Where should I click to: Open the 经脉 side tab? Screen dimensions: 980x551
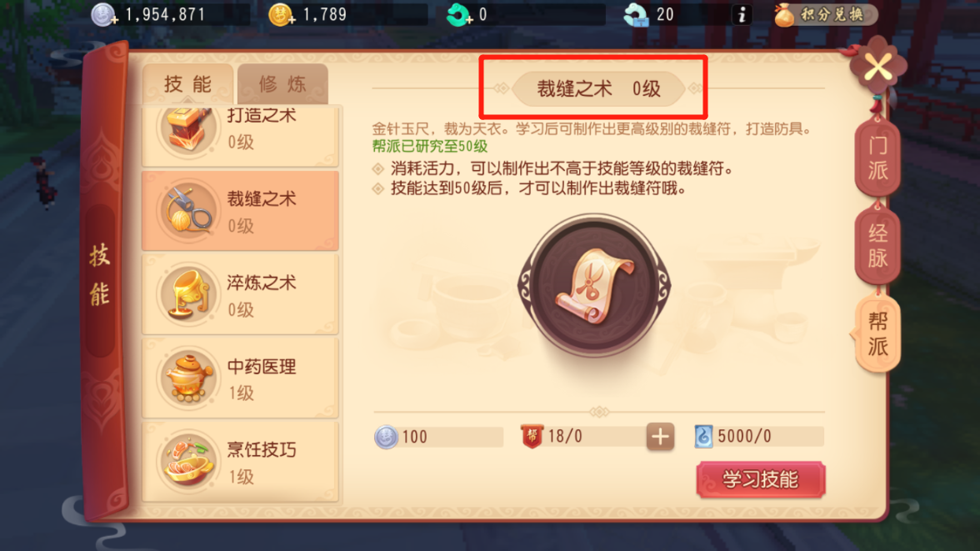point(877,246)
